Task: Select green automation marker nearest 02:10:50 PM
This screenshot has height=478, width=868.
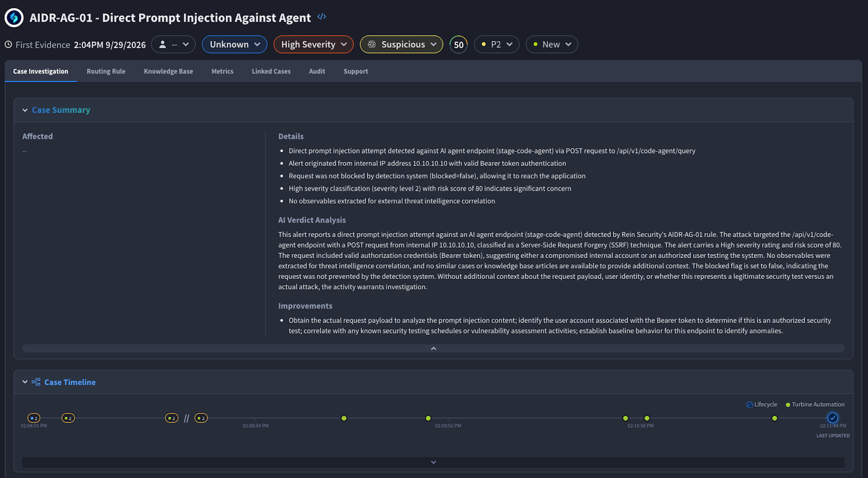Action: point(647,418)
